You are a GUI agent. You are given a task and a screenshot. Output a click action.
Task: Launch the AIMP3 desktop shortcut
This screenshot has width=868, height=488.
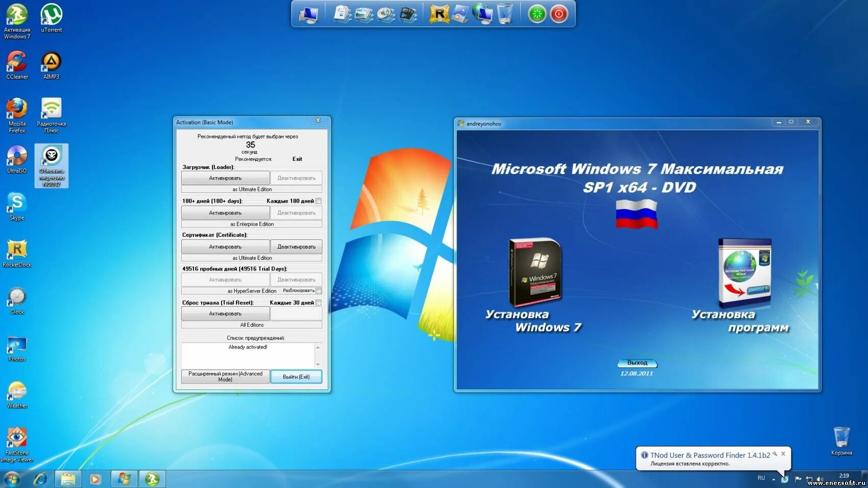[x=51, y=65]
